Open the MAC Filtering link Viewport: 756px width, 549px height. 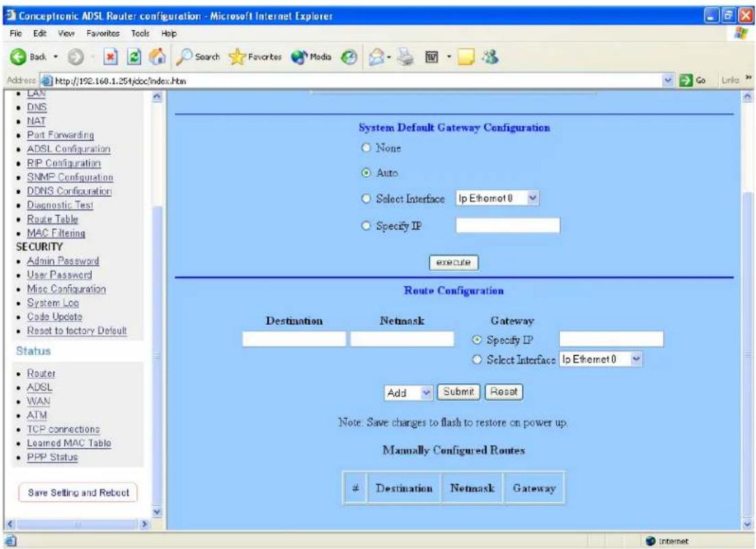pos(56,233)
